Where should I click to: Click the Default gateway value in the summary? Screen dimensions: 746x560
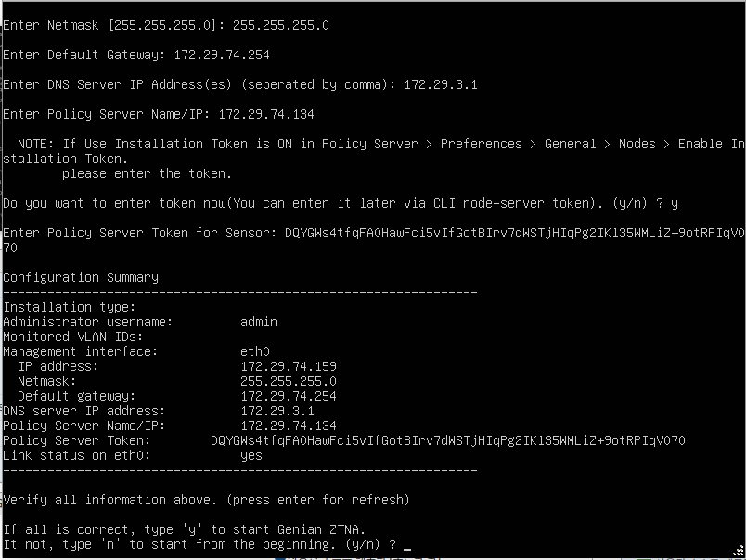(289, 396)
